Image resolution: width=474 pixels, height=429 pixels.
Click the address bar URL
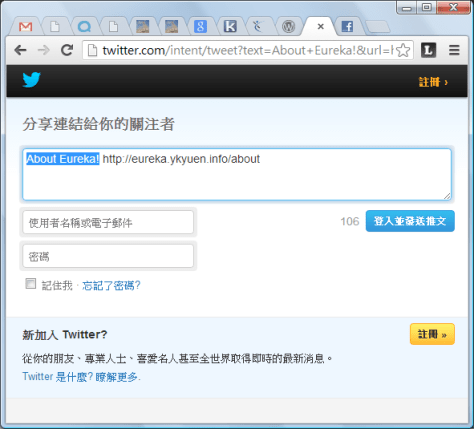coord(248,50)
